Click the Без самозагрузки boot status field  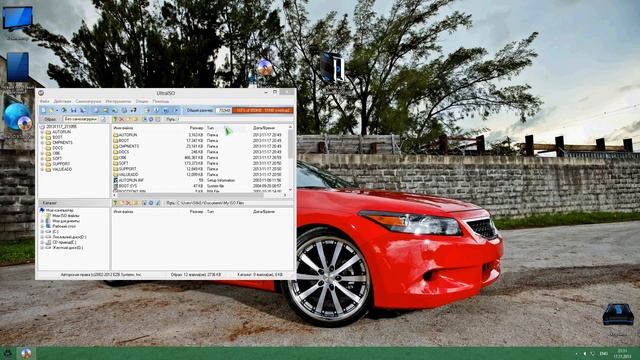pos(81,119)
